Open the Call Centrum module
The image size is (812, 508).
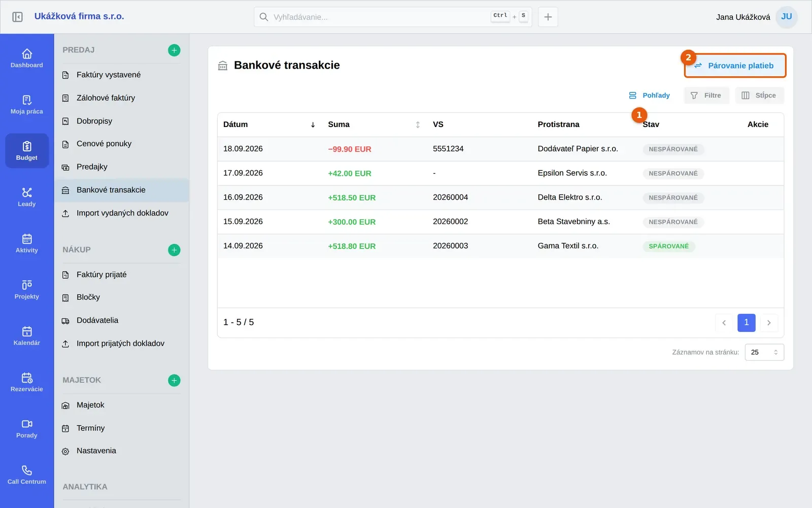[x=27, y=474]
